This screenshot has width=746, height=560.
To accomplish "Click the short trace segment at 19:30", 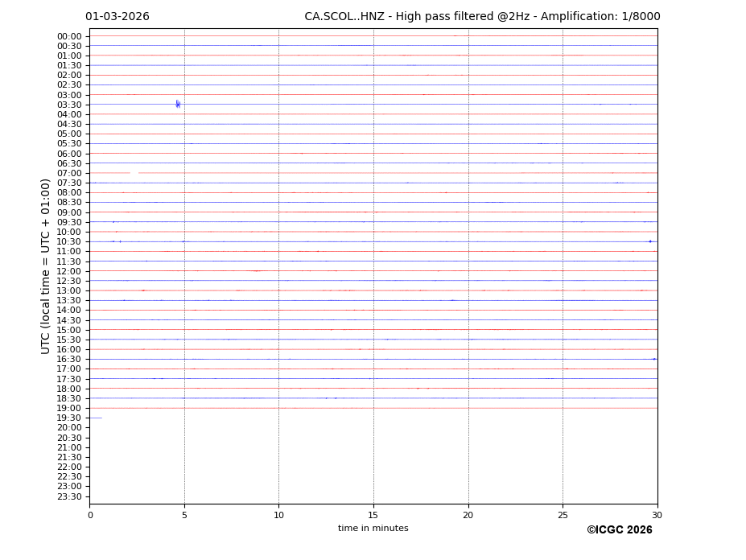I will tap(95, 418).
